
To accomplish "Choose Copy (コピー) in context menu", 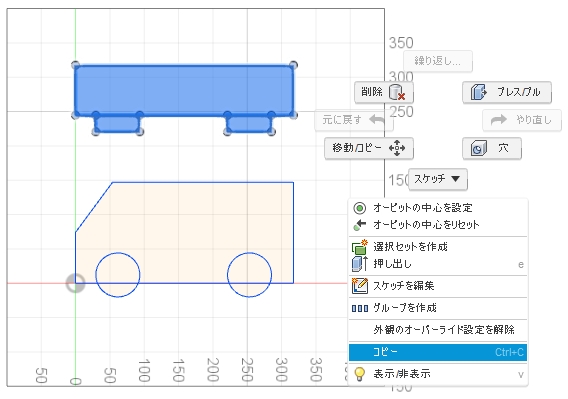I will pyautogui.click(x=438, y=352).
